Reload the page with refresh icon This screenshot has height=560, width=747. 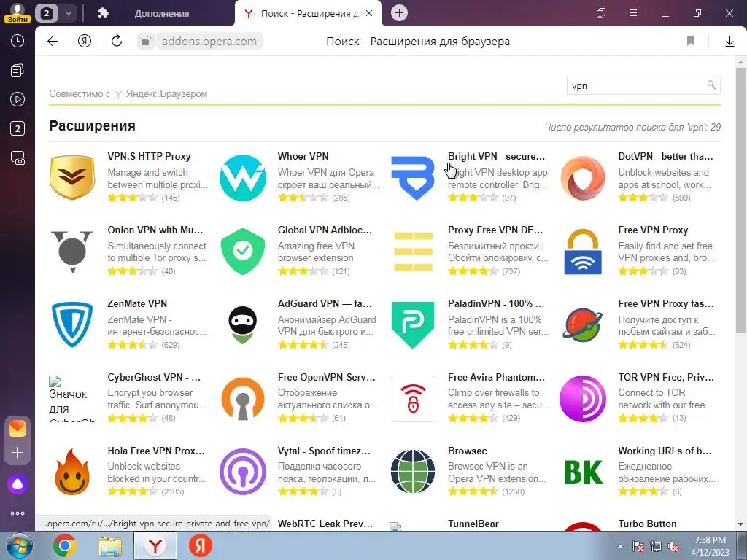(117, 42)
